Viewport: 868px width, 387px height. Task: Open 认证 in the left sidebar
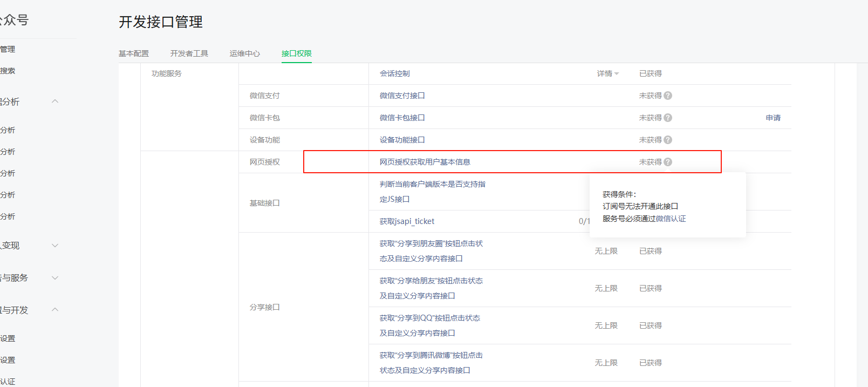tap(8, 382)
